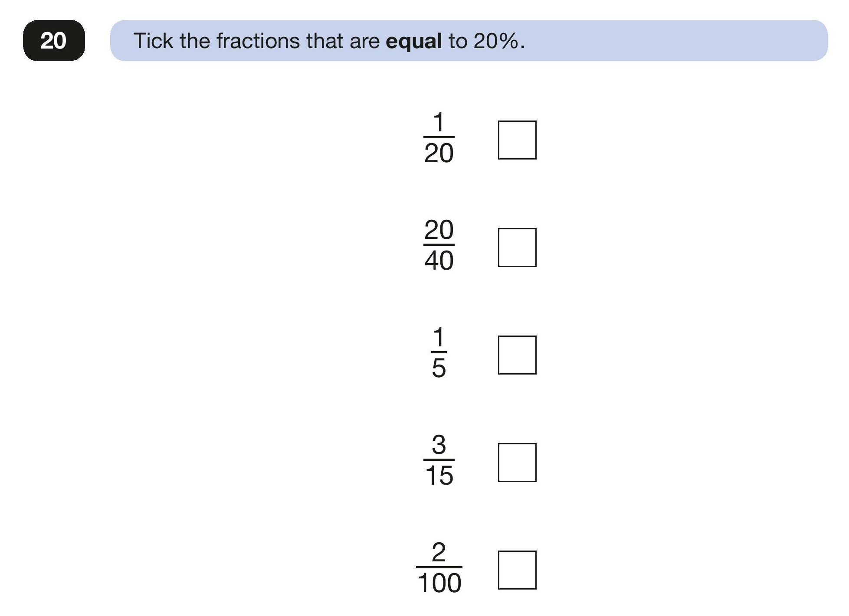Click the denominator 100
The image size is (849, 616).
[439, 583]
